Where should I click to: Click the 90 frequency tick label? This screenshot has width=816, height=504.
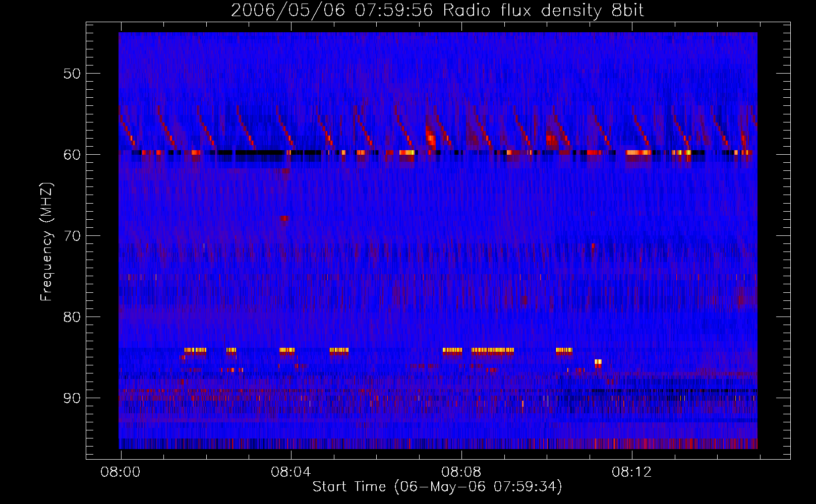tap(72, 398)
